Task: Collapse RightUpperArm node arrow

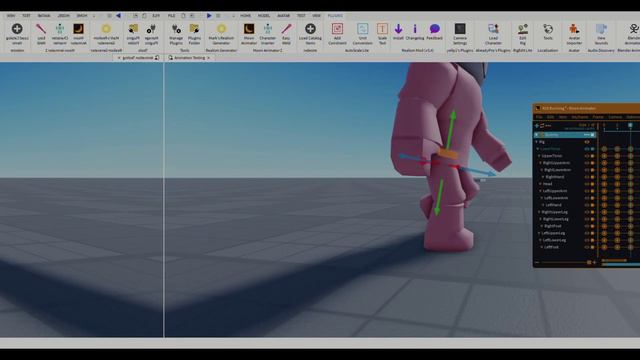Action: (540, 163)
